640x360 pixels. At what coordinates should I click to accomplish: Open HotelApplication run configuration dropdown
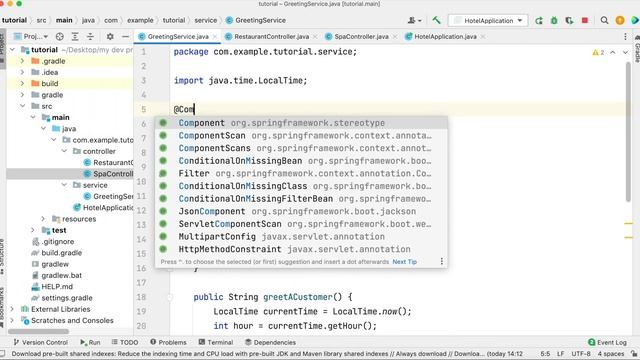coord(488,20)
